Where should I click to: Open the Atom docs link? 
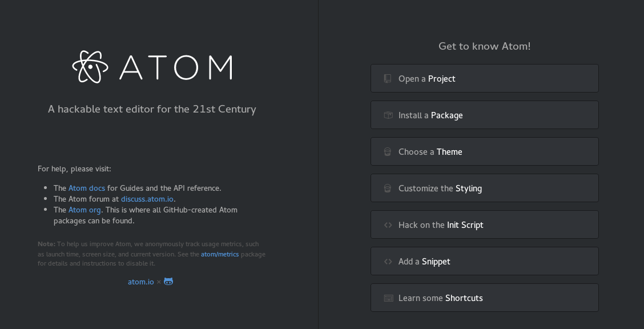click(87, 188)
